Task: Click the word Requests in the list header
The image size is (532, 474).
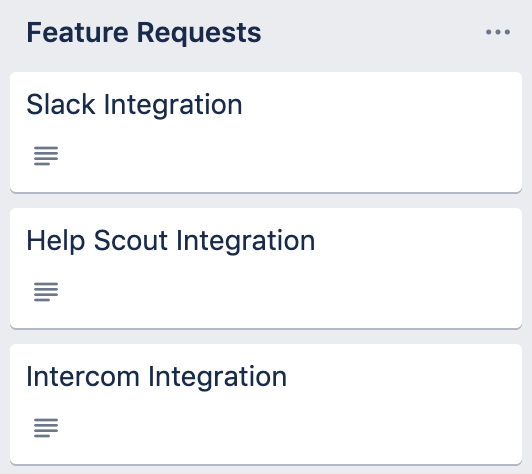Action: 199,34
